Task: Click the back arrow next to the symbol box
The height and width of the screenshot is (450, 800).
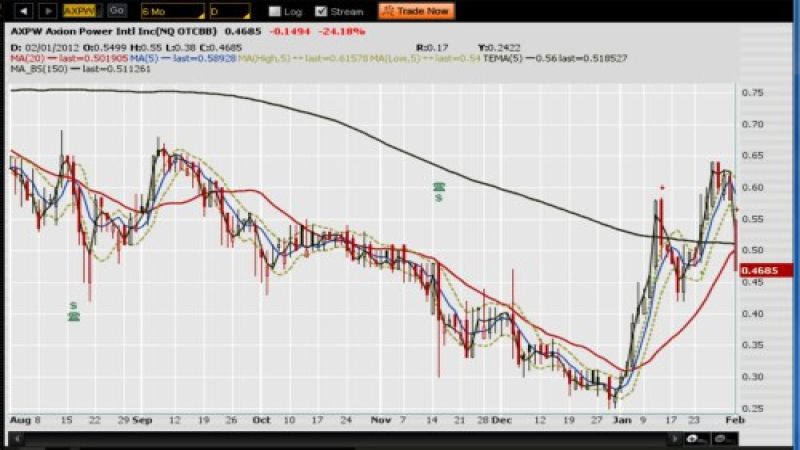Action: 23,11
